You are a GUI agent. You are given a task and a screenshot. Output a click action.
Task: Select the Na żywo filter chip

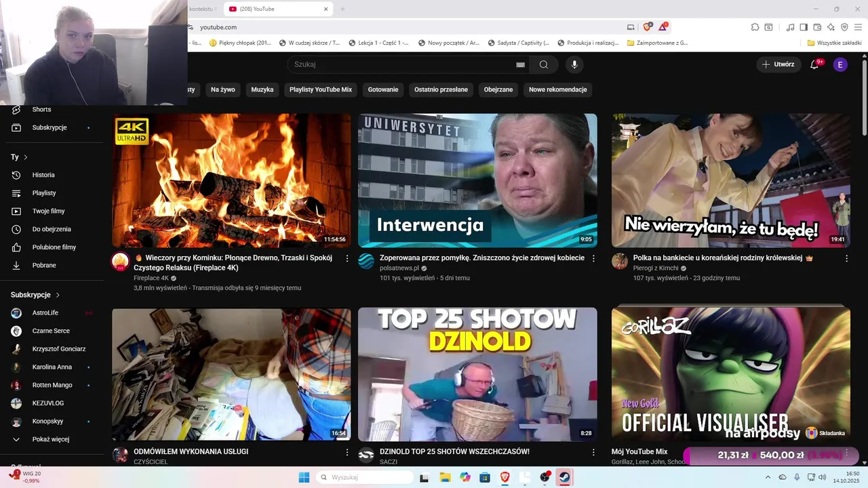point(222,89)
